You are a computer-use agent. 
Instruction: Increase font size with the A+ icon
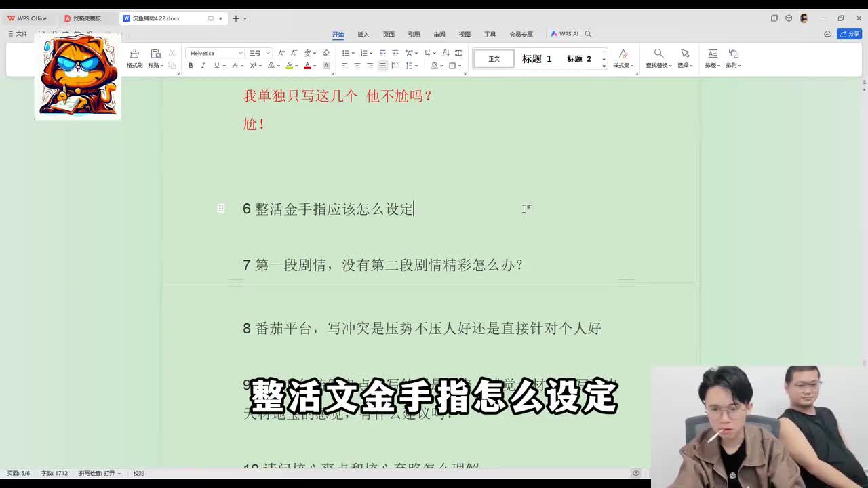pyautogui.click(x=281, y=53)
